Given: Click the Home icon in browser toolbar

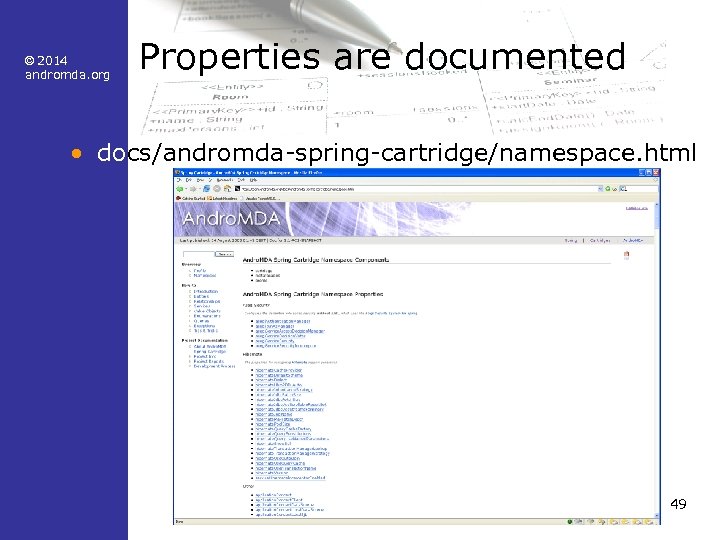Looking at the screenshot, I should 227,189.
